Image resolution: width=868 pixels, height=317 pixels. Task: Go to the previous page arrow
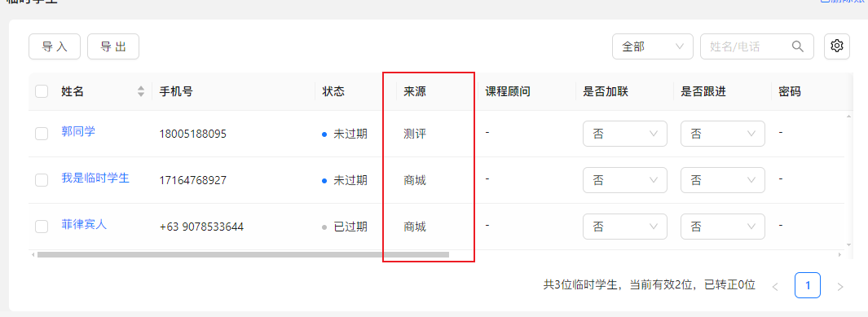point(775,287)
